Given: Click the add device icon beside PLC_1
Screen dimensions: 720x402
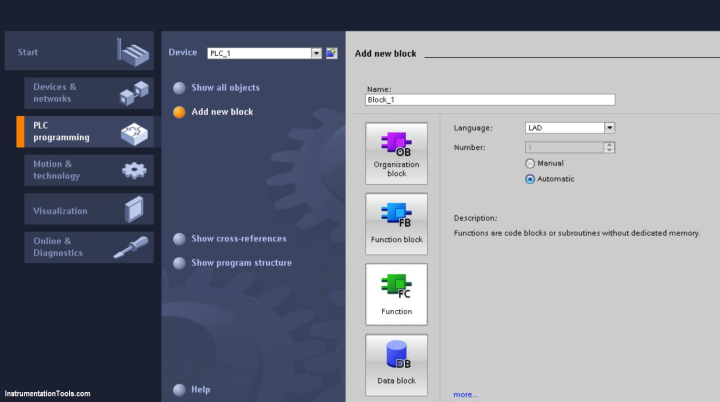Looking at the screenshot, I should coord(332,53).
